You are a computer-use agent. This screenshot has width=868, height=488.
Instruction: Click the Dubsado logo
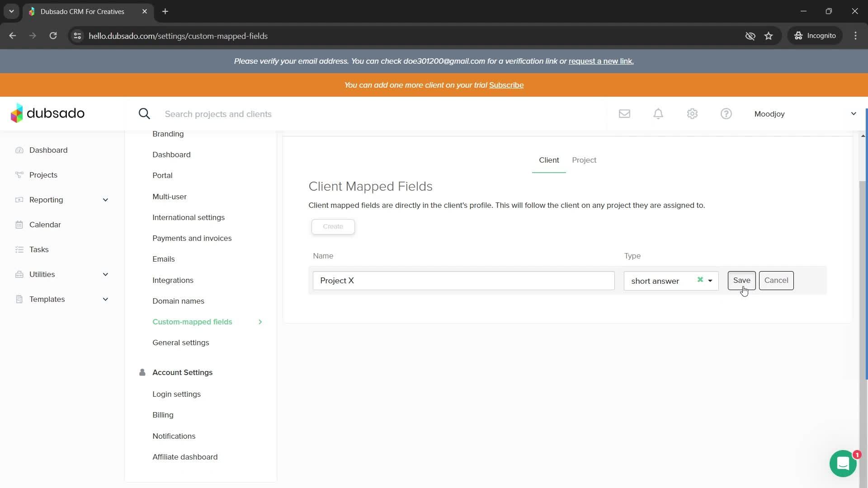point(47,113)
